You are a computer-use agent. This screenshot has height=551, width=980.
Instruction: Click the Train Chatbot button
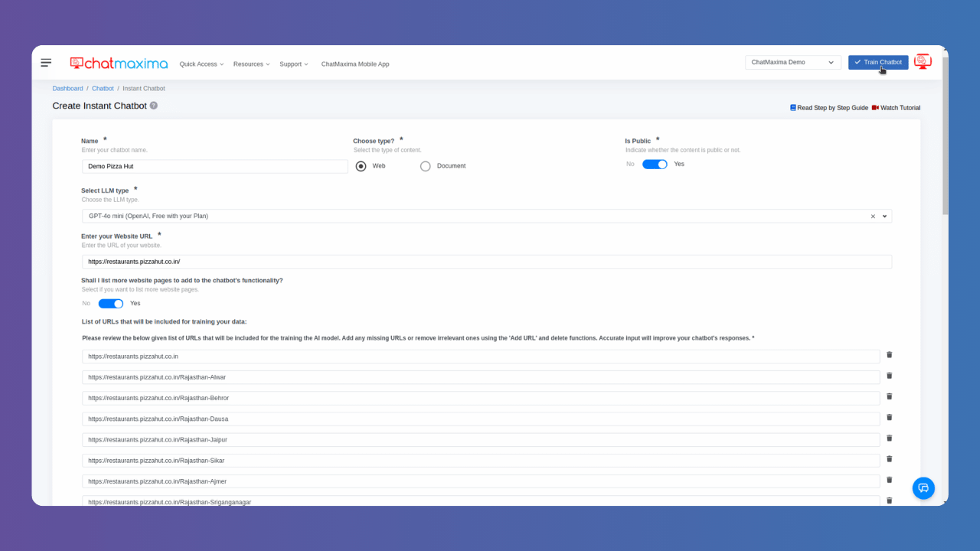(878, 63)
